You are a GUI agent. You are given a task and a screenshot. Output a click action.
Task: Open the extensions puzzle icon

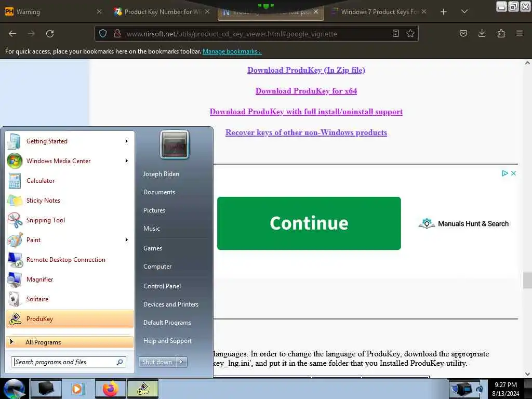pos(501,33)
